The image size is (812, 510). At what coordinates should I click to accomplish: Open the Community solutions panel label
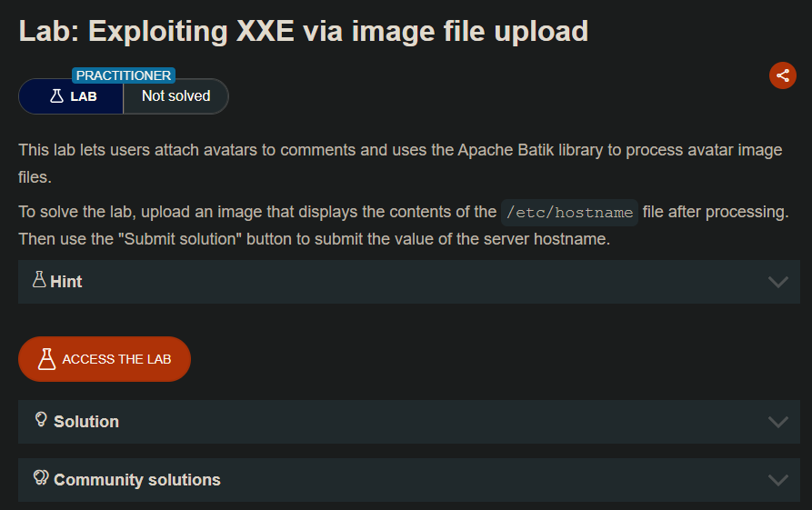click(137, 480)
